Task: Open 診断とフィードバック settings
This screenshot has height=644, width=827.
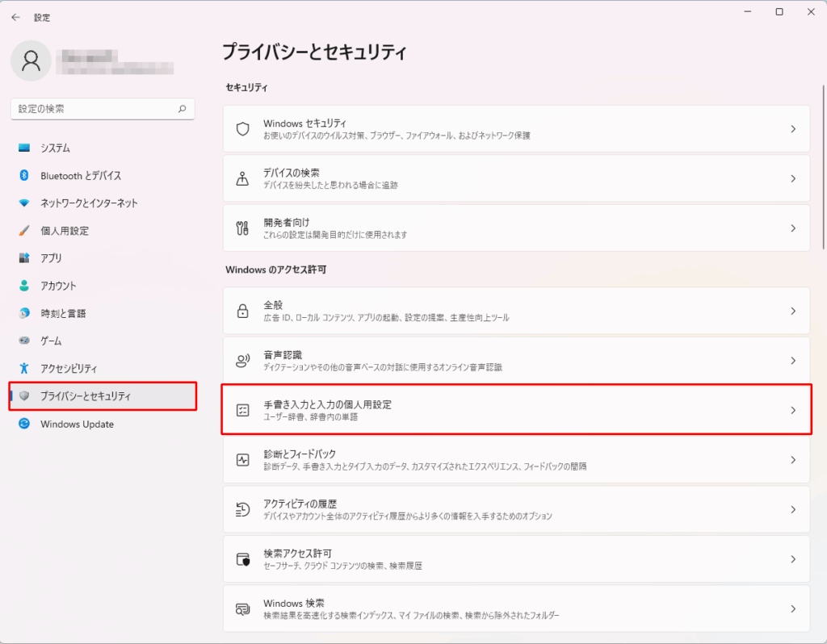Action: pos(516,460)
